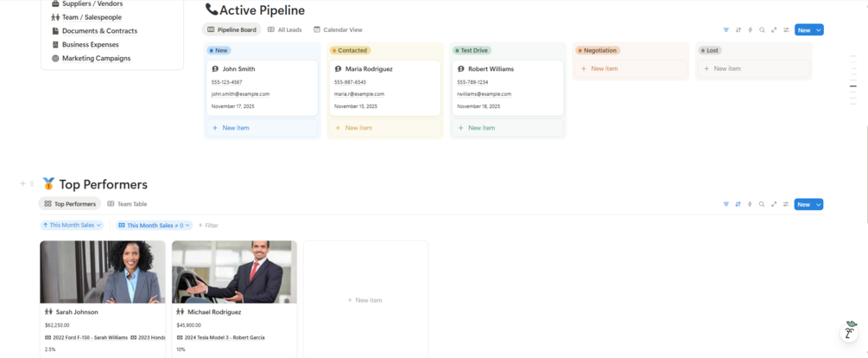
Task: Click the drag handle beside Top Performers heading
Action: click(x=32, y=183)
